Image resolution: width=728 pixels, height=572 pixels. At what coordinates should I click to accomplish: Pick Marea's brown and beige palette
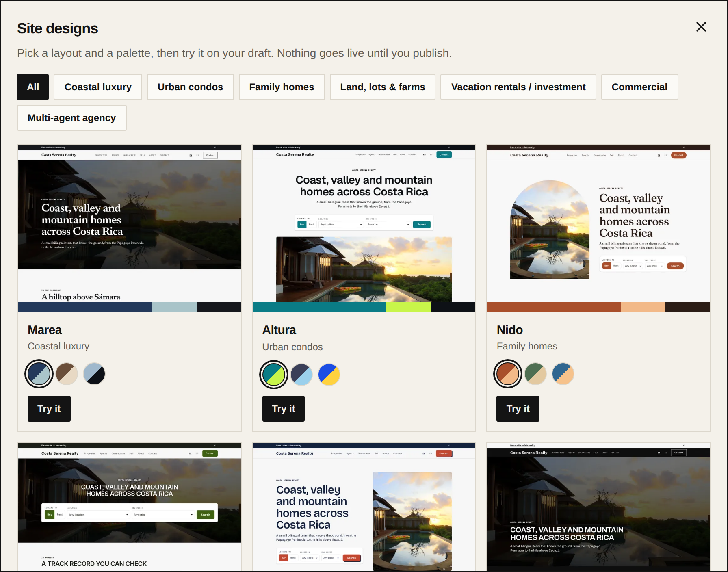67,374
